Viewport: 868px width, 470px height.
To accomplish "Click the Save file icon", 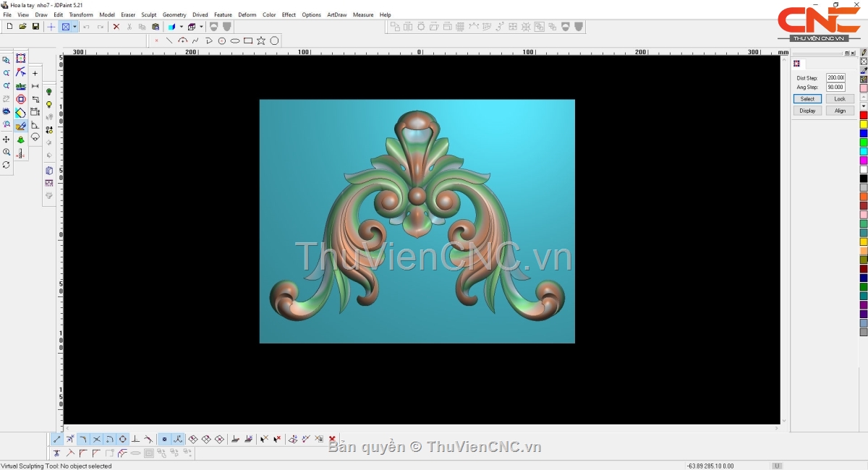I will 35,27.
